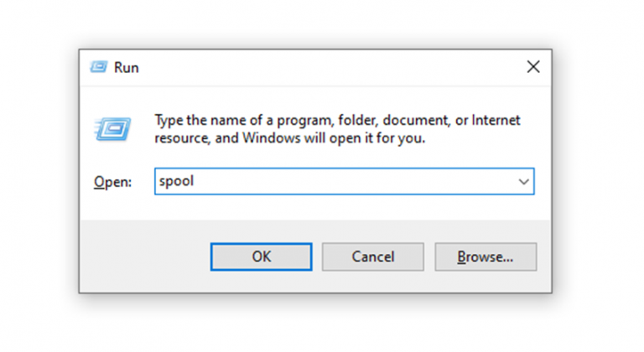
Task: Open the Browse... file picker
Action: [485, 256]
